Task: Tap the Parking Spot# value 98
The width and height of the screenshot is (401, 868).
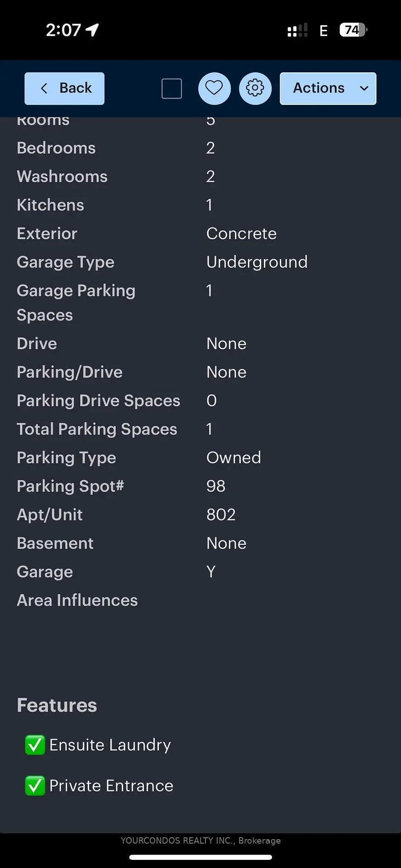Action: point(216,486)
